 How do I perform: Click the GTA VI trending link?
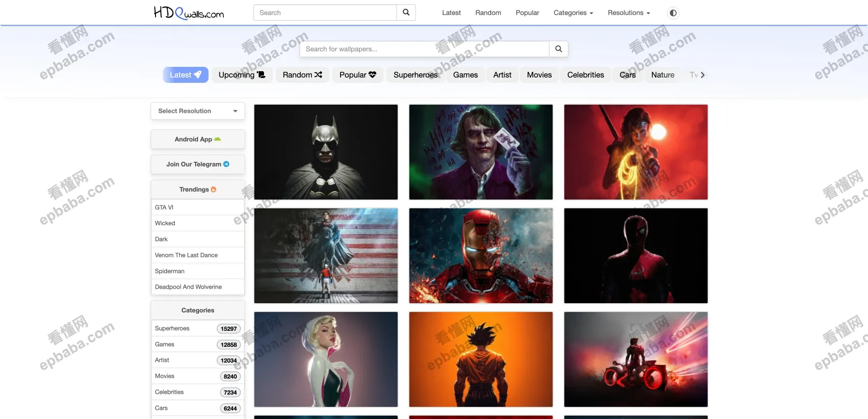(x=164, y=207)
